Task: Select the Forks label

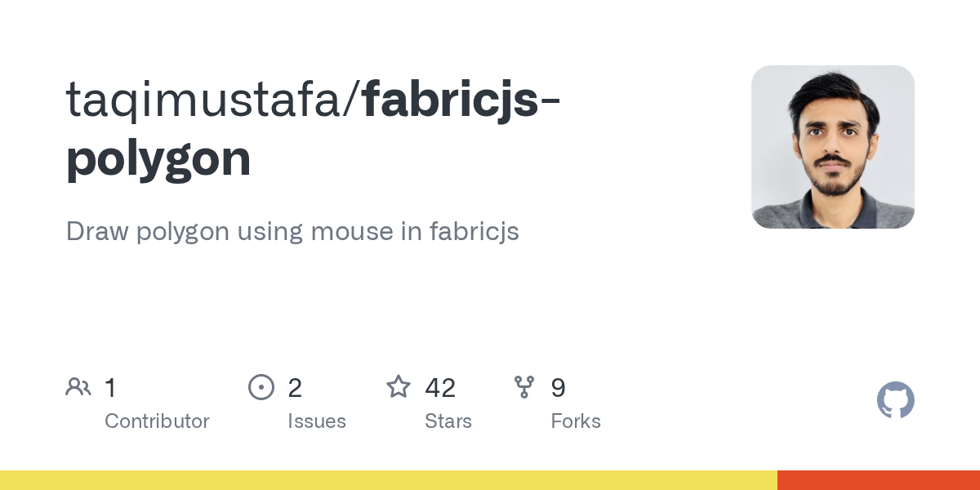Action: pos(576,421)
